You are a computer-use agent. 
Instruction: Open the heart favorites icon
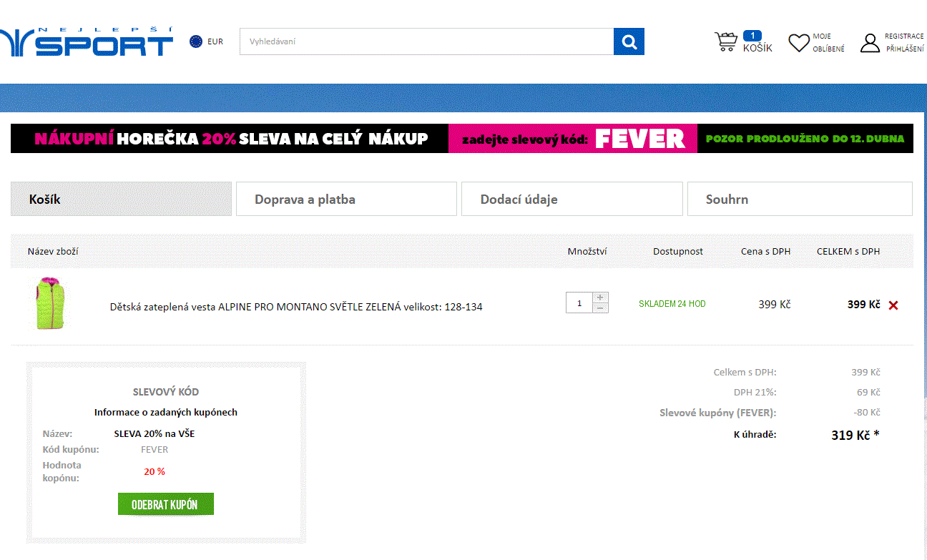799,43
